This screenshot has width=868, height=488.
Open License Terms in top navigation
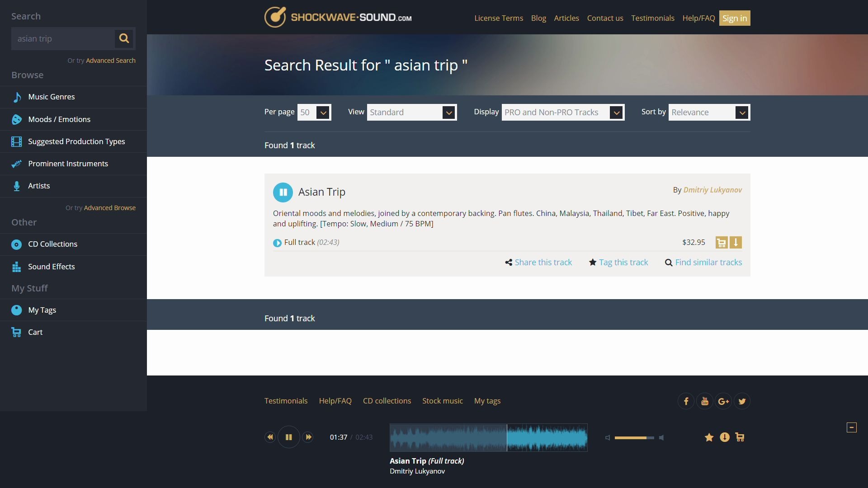pyautogui.click(x=499, y=18)
